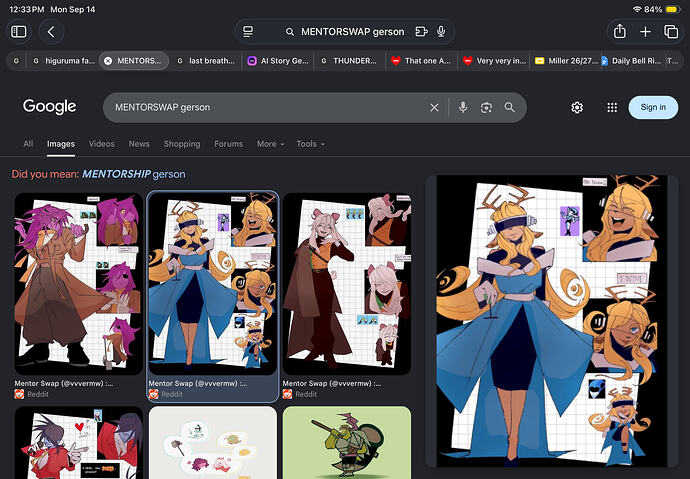Tap the Wi-Fi status icon
Screen dimensions: 690x479
point(637,9)
